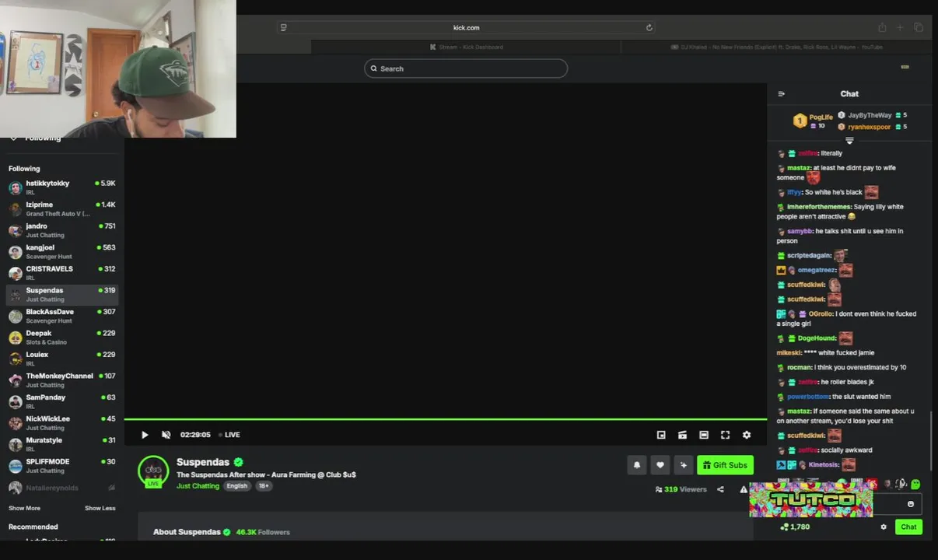Select Suspendas in the Following list
The image size is (938, 560).
pyautogui.click(x=62, y=295)
